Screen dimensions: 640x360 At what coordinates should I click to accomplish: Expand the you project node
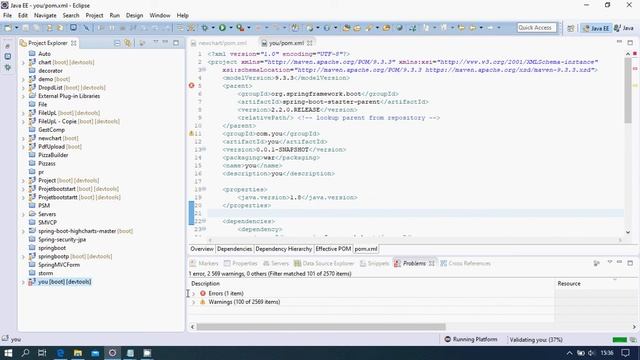pos(23,282)
